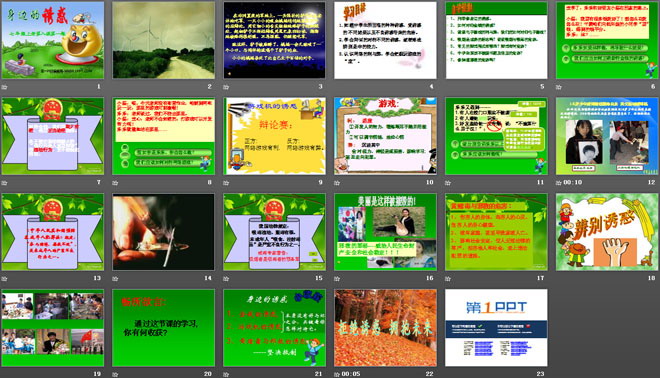Click the animation star icon under slide 12

pos(559,183)
